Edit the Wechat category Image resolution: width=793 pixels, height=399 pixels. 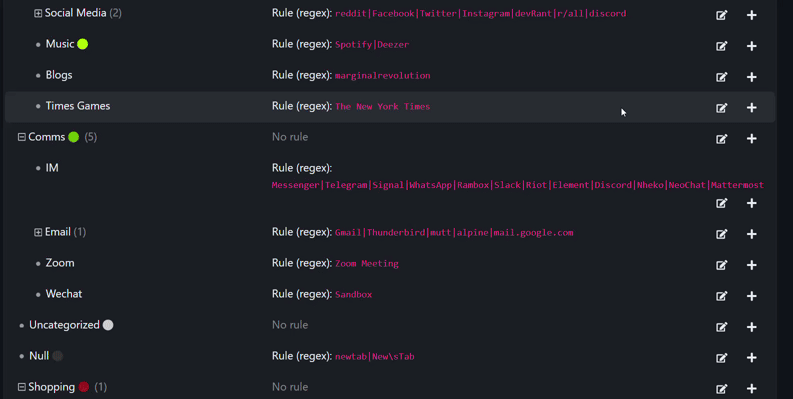click(x=722, y=296)
